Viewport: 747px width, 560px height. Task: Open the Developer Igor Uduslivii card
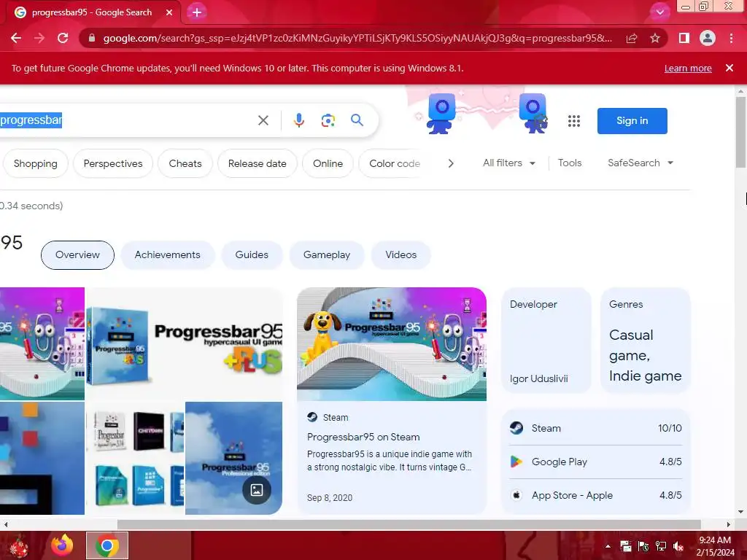[x=546, y=341]
